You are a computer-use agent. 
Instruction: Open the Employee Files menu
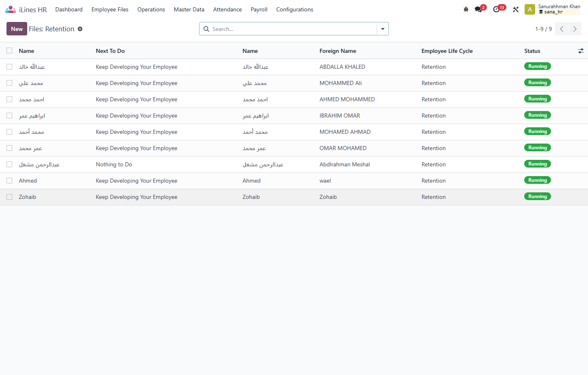tap(110, 9)
